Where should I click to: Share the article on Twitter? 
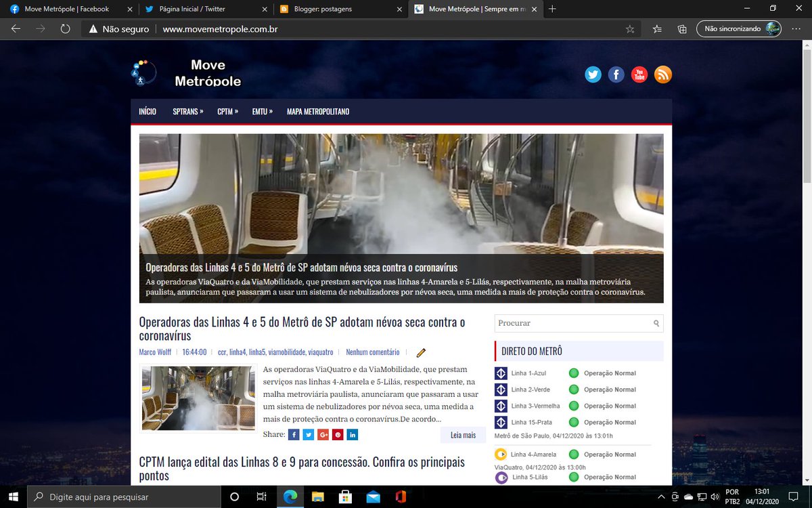tap(309, 435)
